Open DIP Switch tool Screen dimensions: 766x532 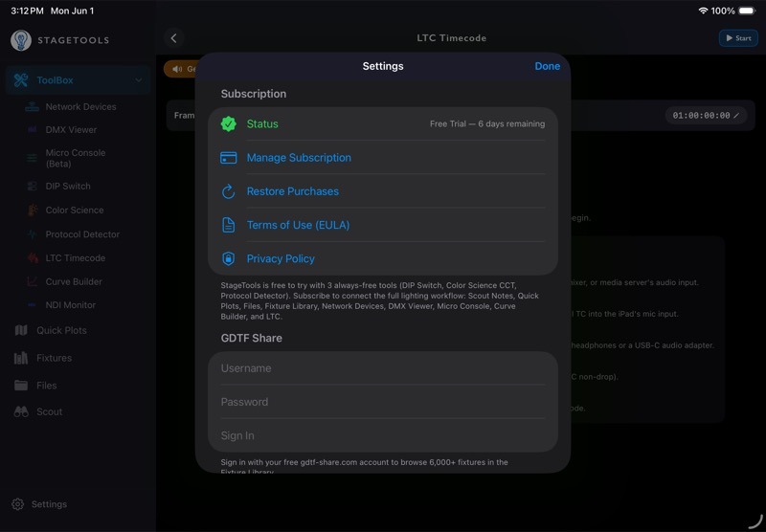(68, 186)
